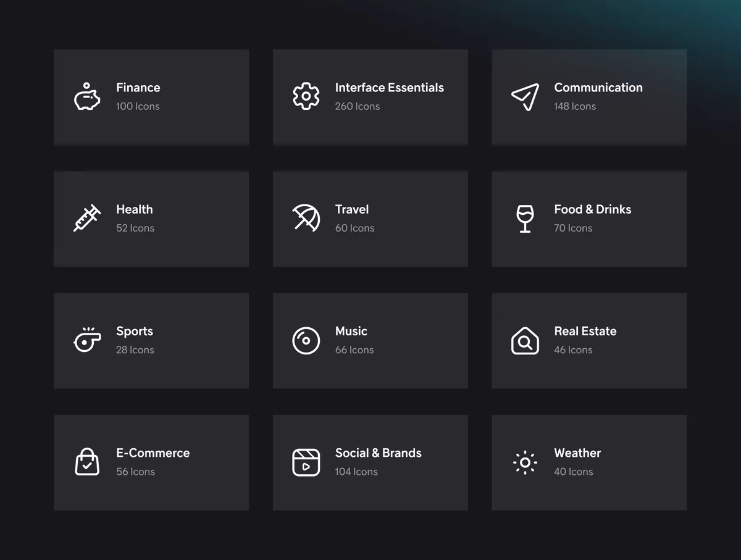
Task: Click the video clapper Social & Brands icon
Action: click(306, 462)
